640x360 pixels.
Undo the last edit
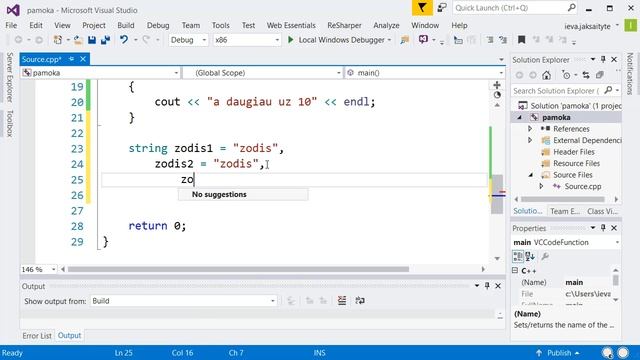(124, 40)
